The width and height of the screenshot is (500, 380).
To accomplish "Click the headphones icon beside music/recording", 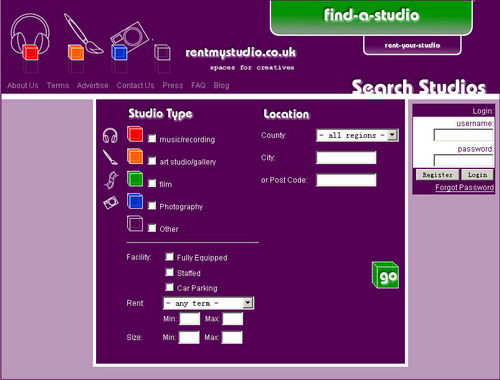I will point(110,136).
